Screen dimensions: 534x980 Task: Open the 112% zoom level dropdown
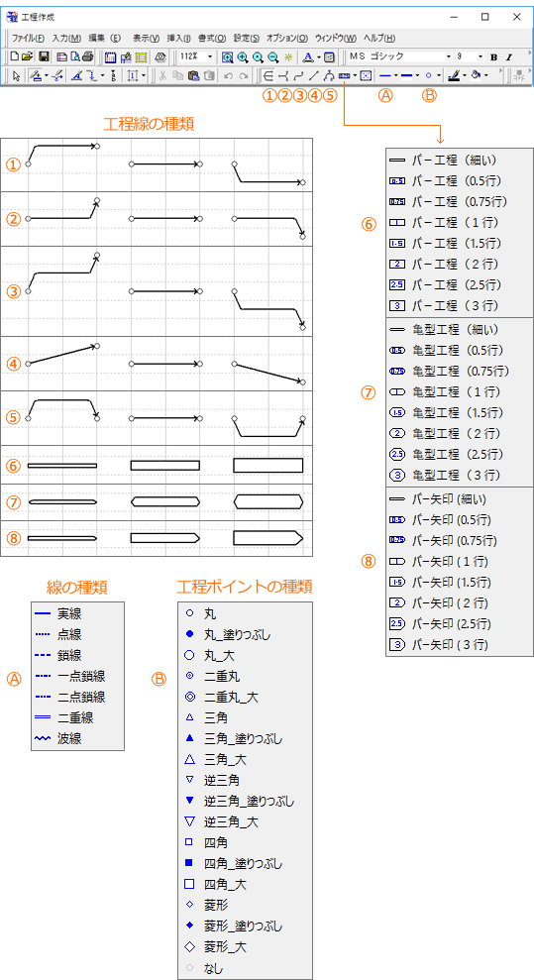pos(210,56)
